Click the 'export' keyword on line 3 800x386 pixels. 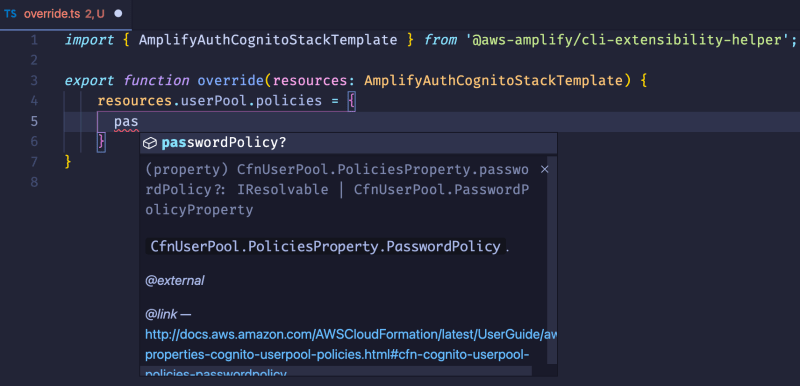[x=89, y=81]
